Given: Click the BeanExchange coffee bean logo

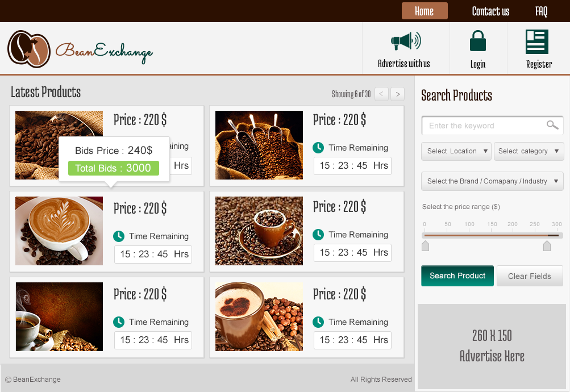Looking at the screenshot, I should (x=29, y=49).
